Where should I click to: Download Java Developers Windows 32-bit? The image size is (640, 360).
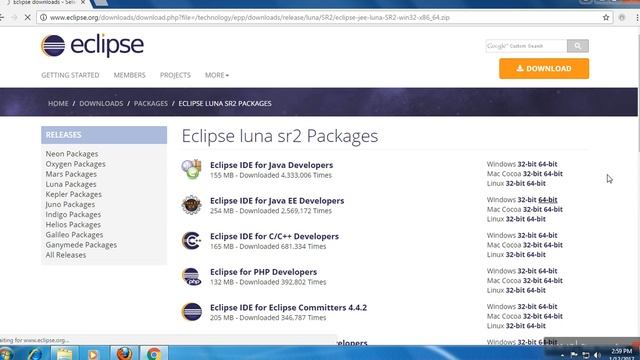pyautogui.click(x=527, y=164)
